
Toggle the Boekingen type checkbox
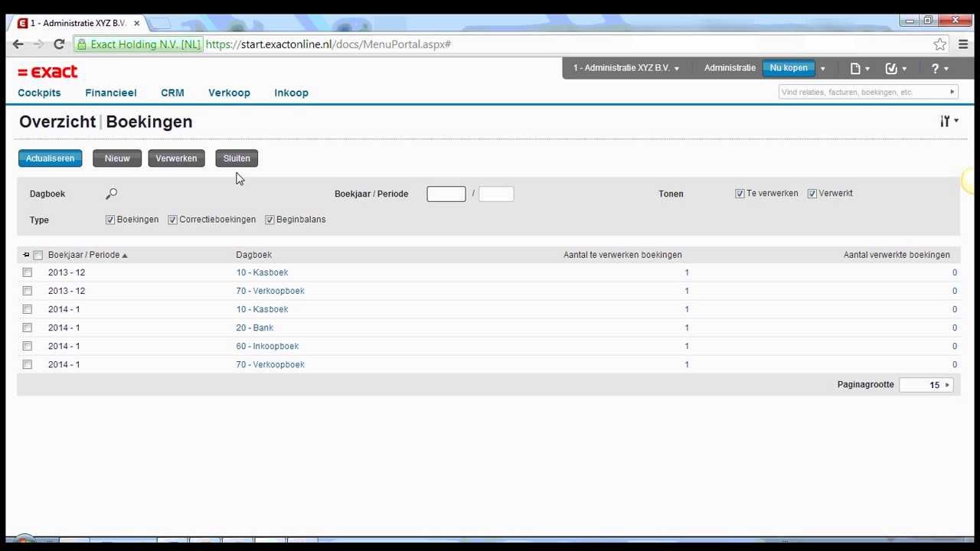point(110,220)
